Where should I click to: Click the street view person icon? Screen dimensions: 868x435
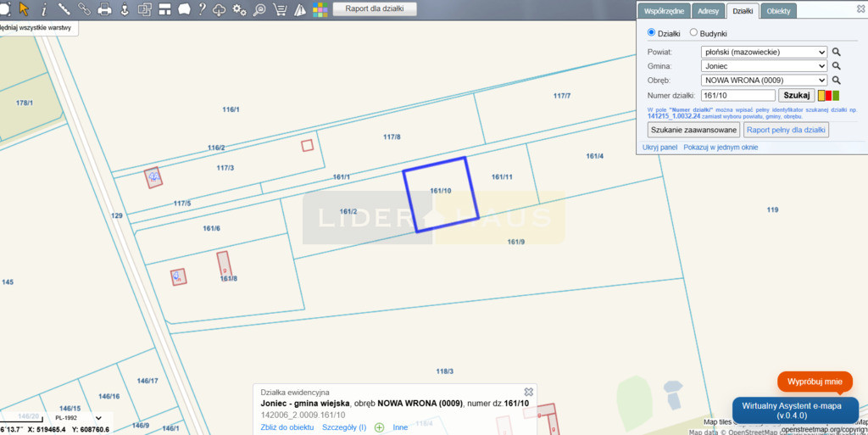[125, 8]
